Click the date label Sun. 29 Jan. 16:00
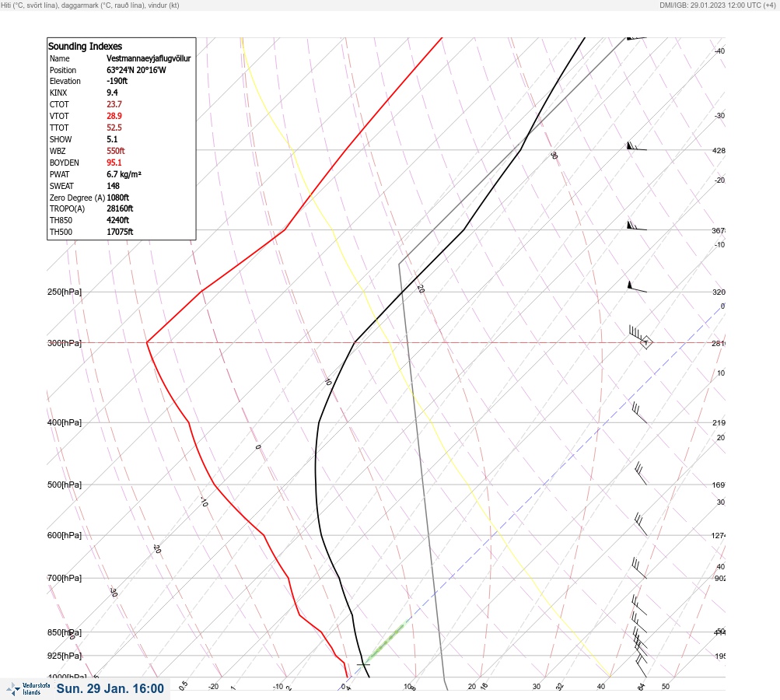Image resolution: width=780 pixels, height=700 pixels. [110, 688]
